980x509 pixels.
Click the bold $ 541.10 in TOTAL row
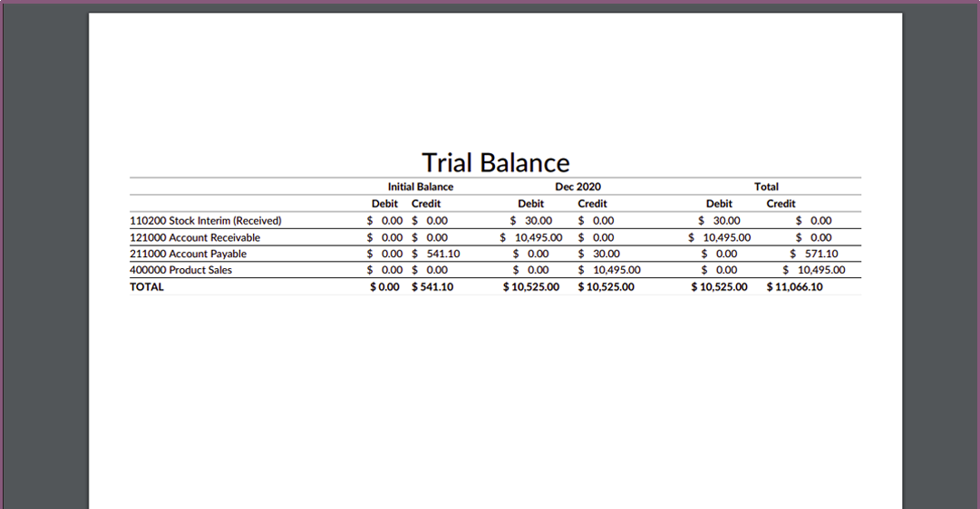(x=432, y=287)
